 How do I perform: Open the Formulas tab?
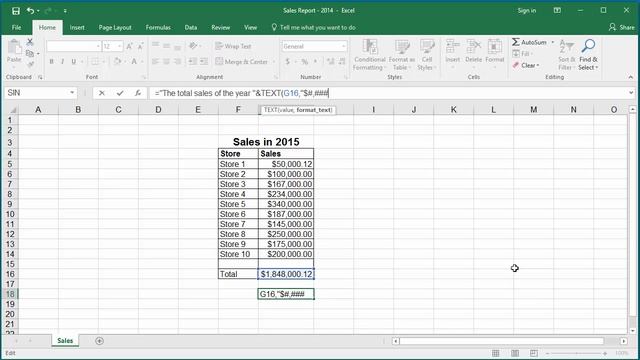158,27
